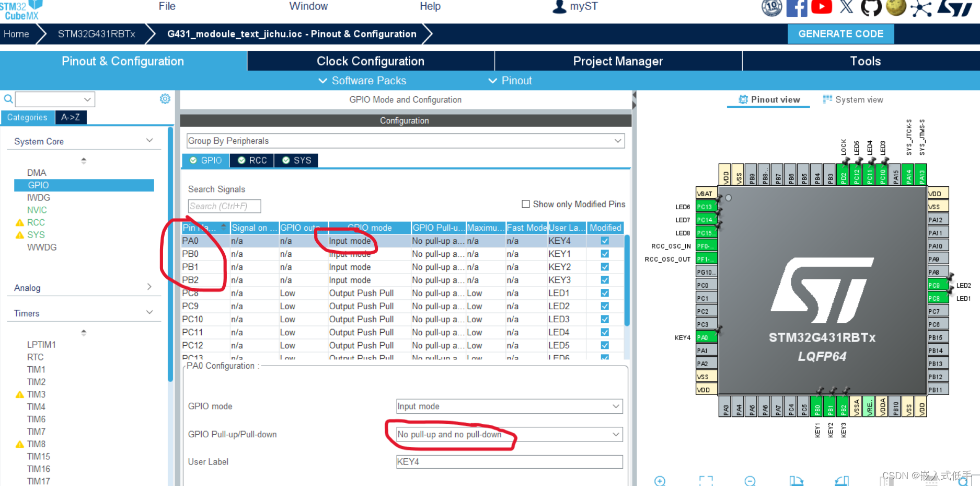980x486 pixels.
Task: Toggle Modified checkbox for PC10 row
Action: [x=605, y=319]
